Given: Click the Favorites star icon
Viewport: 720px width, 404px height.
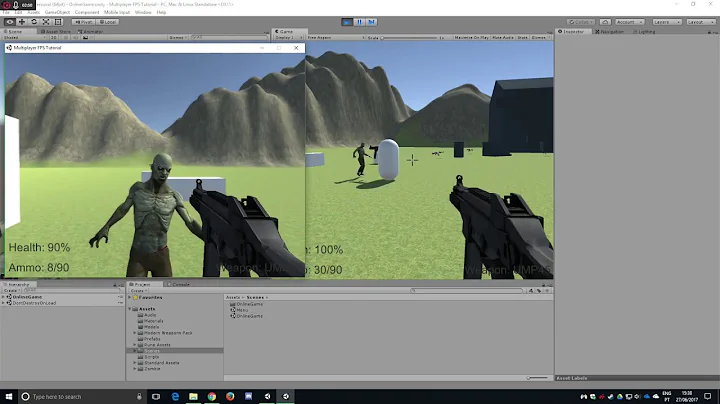Looking at the screenshot, I should [135, 297].
